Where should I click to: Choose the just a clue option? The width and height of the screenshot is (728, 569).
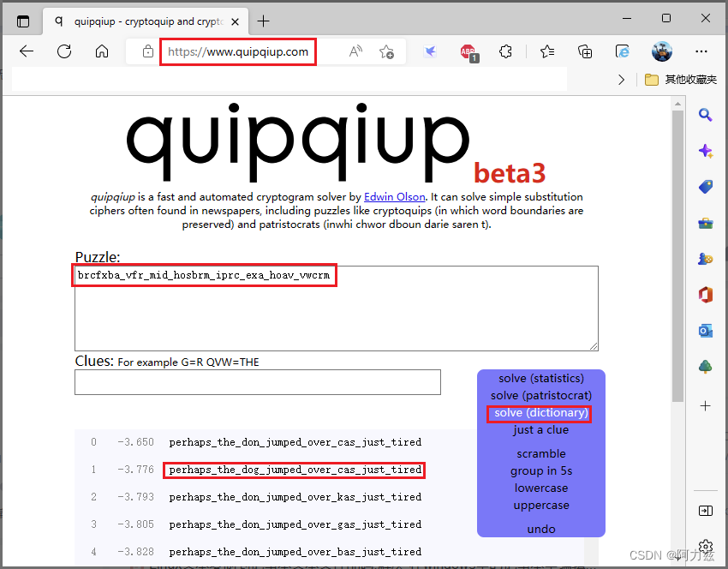[541, 430]
